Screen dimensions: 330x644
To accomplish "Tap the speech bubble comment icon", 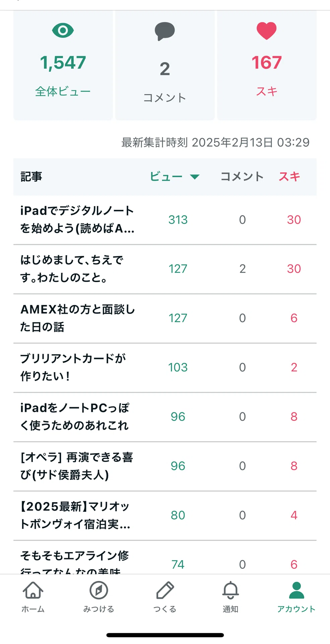I will (164, 32).
